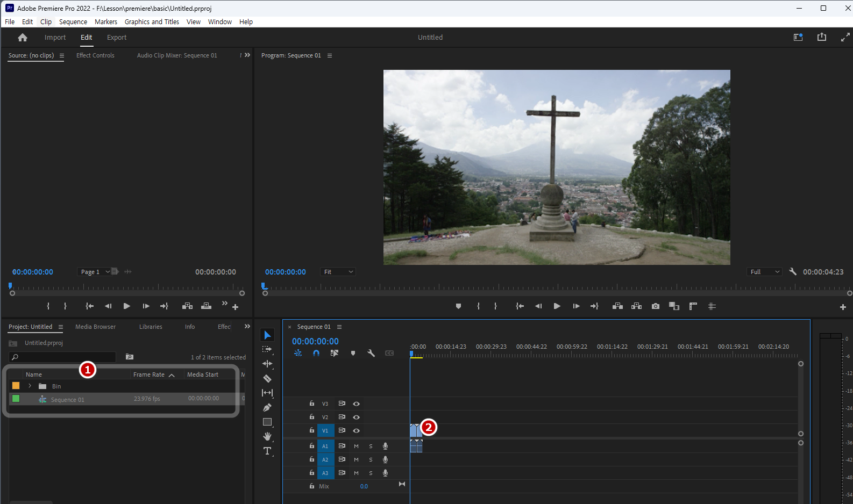Viewport: 853px width, 504px height.
Task: Open timeline wrench display settings
Action: point(371,353)
